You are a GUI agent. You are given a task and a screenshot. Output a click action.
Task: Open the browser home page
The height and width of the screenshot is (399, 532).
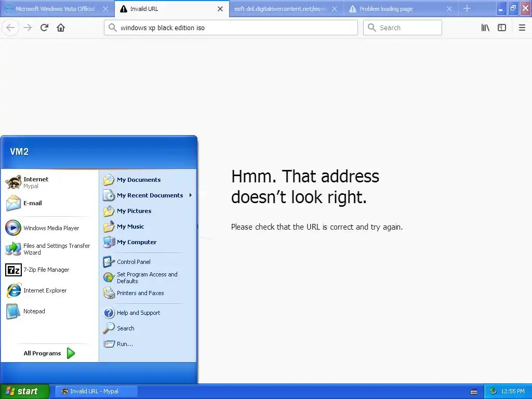pos(61,28)
